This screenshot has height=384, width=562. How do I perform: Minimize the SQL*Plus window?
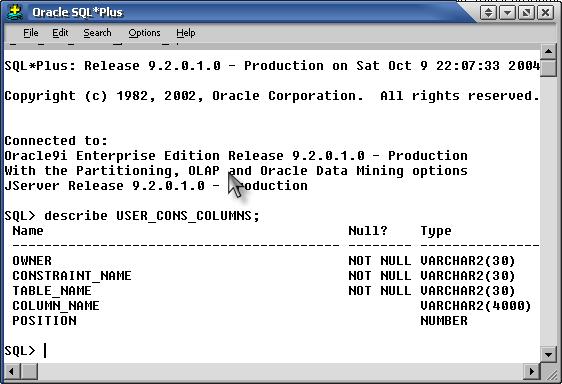click(507, 13)
